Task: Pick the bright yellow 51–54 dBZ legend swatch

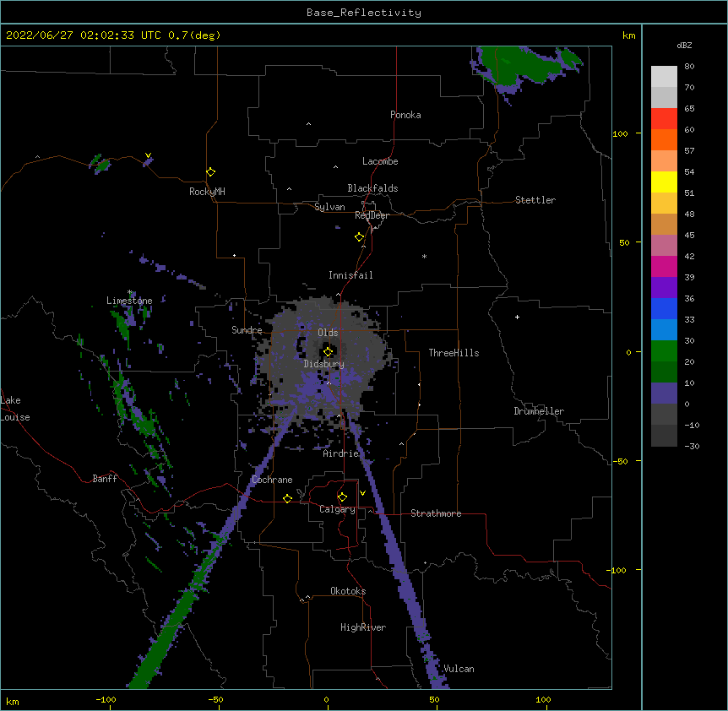Action: click(664, 182)
